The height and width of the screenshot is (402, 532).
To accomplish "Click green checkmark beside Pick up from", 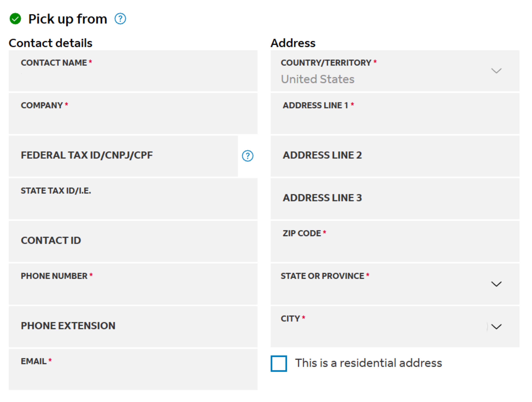I will tap(15, 19).
